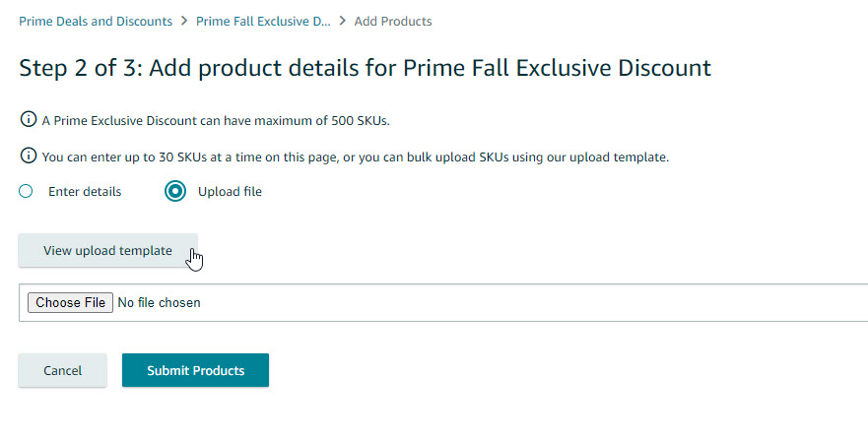868x438 pixels.
Task: Go to Prime Fall Exclusive D... breadcrumb
Action: (262, 21)
